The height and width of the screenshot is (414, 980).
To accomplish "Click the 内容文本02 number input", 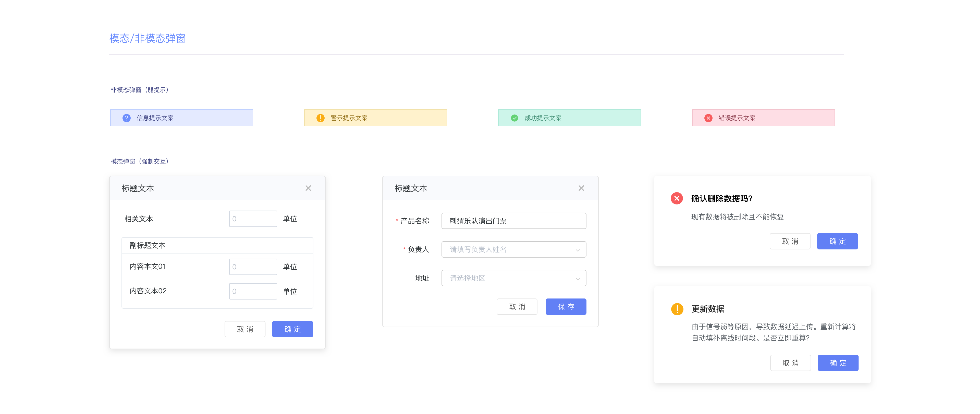I will 253,291.
